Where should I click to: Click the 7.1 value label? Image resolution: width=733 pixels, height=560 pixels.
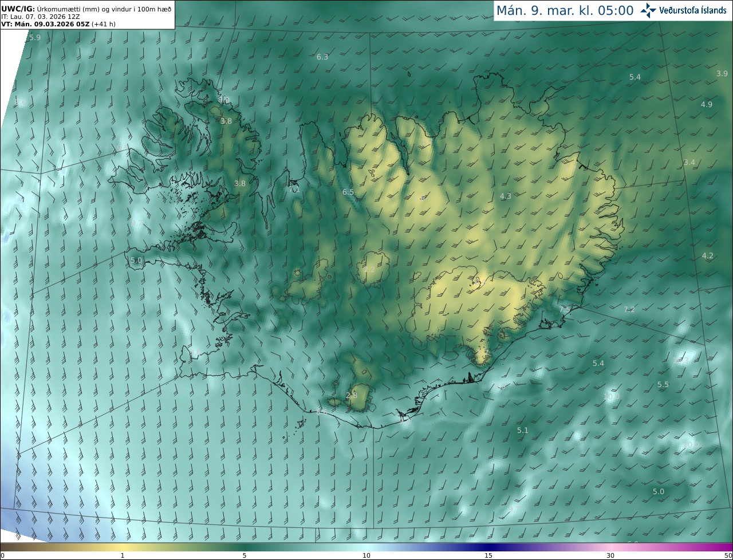point(294,188)
